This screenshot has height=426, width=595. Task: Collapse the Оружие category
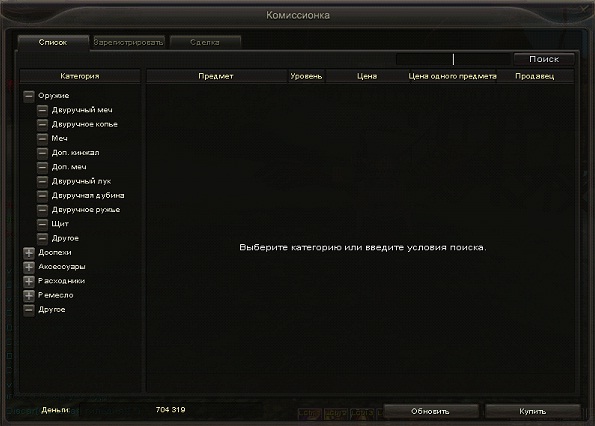tap(29, 96)
